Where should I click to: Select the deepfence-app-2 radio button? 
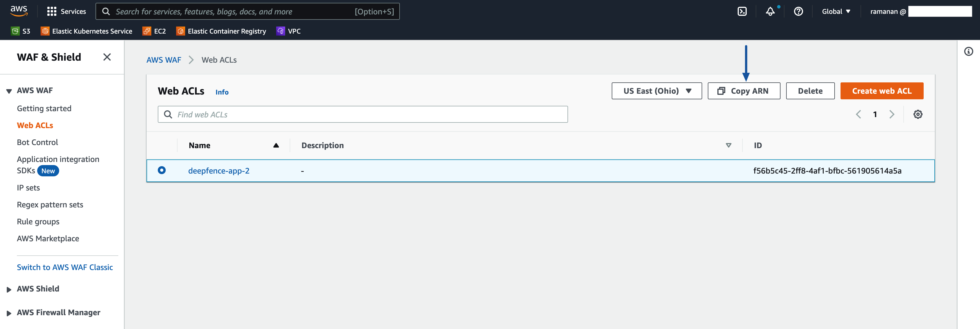click(x=162, y=170)
